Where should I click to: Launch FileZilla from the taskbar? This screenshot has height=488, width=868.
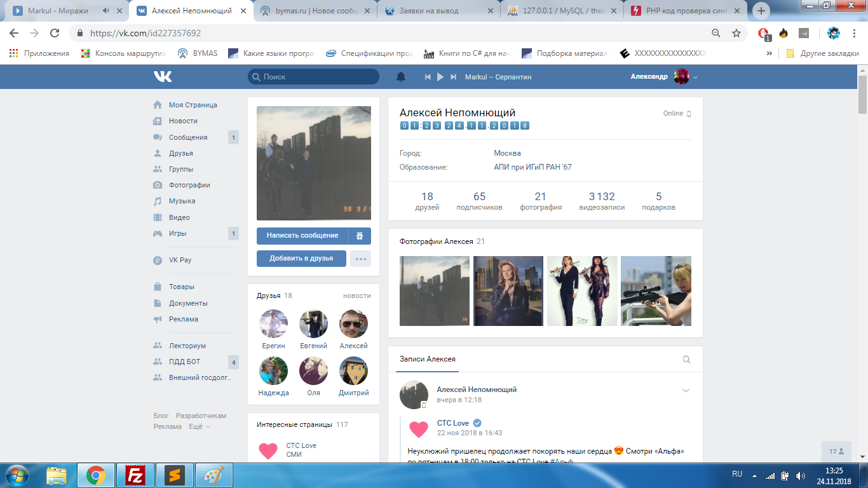tap(135, 475)
